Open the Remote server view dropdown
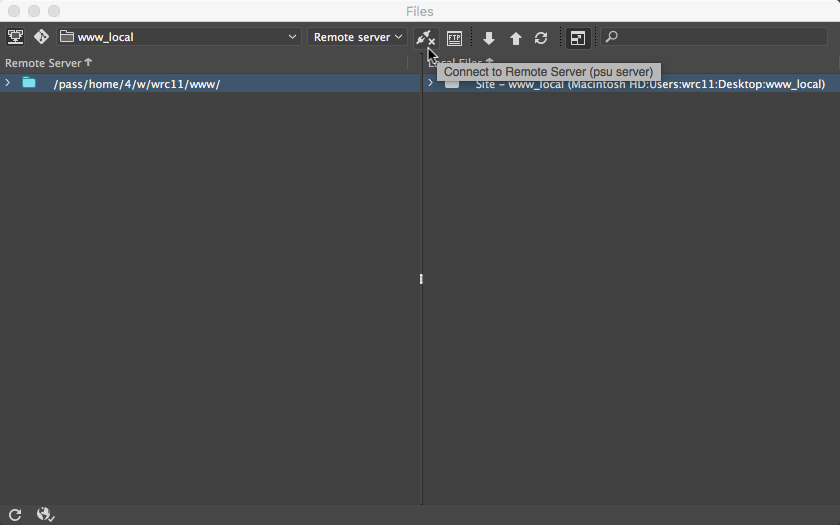840x525 pixels. click(357, 37)
